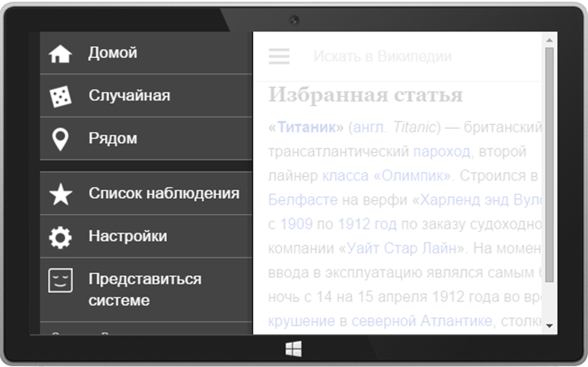Toggle the hamburger menu icon
The image size is (588, 367).
pos(279,56)
